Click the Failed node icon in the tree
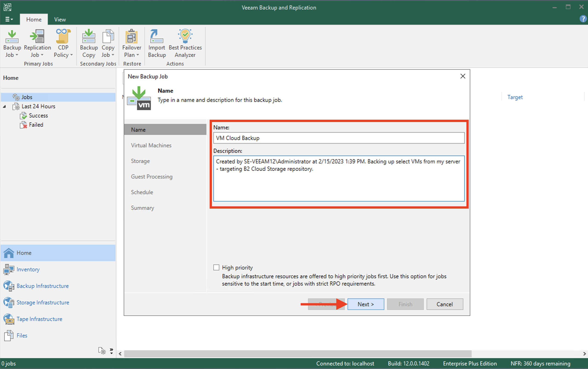588x369 pixels. click(x=23, y=125)
